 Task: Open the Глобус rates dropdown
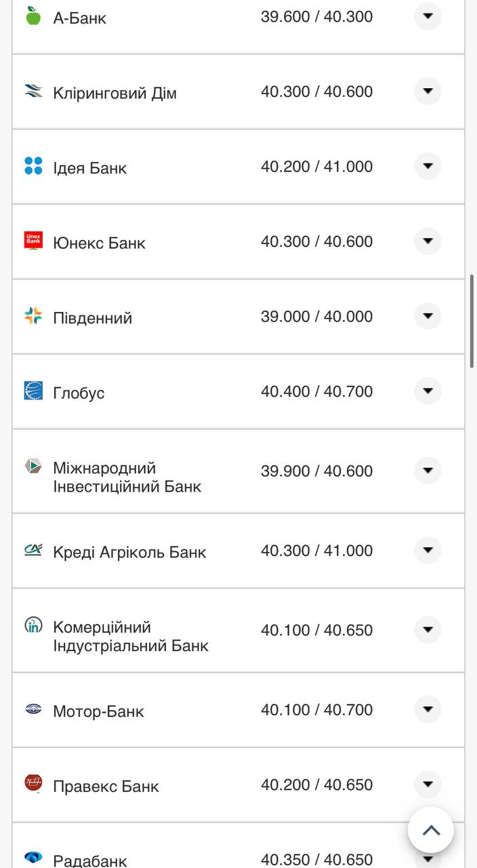pos(428,390)
